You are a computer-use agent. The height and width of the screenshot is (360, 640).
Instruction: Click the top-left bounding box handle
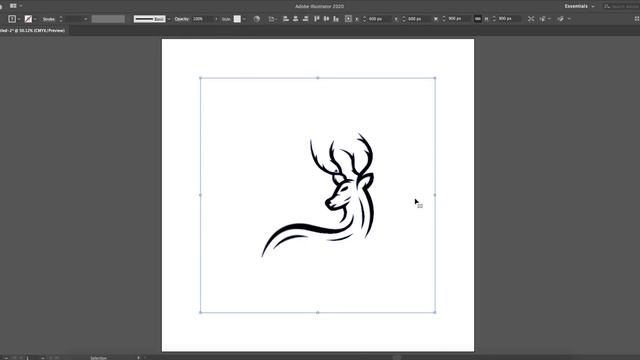[200, 78]
